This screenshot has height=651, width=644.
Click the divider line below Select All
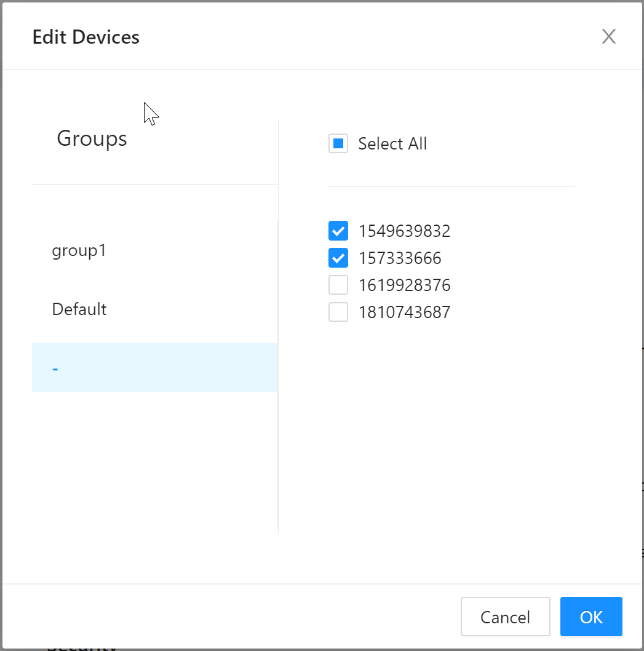pyautogui.click(x=451, y=186)
